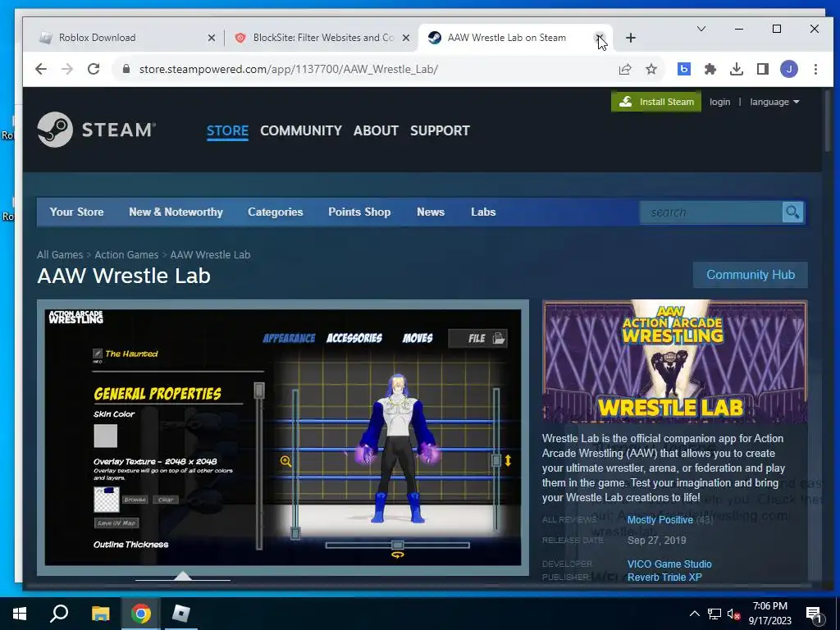
Task: Click the browser back arrow
Action: [x=41, y=69]
